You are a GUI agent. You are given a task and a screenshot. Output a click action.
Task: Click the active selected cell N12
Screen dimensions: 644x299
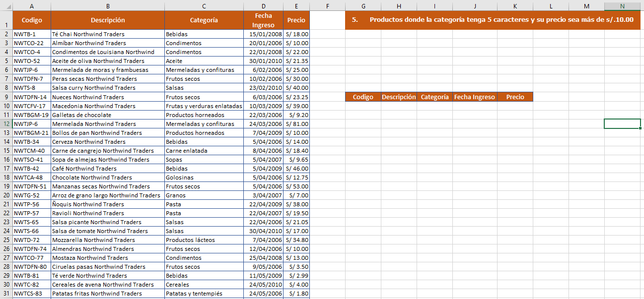click(622, 124)
